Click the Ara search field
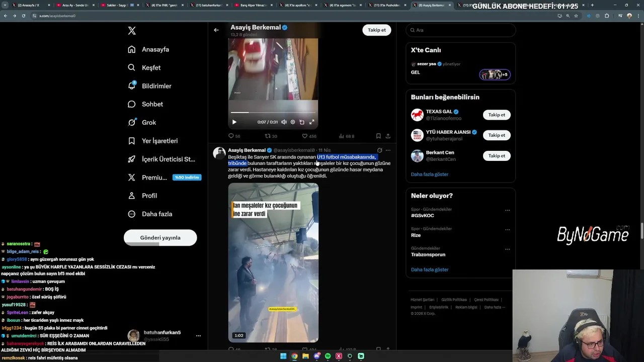This screenshot has height=362, width=644. click(460, 30)
